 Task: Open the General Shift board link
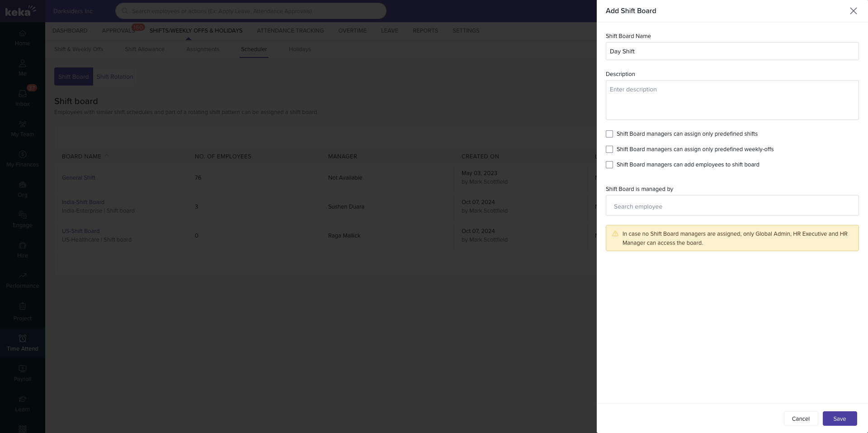coord(79,178)
